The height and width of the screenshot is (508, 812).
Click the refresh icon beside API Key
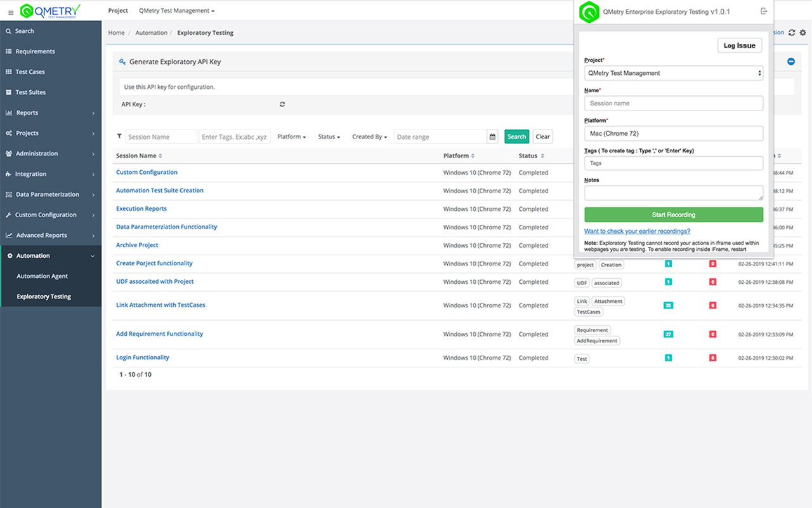(x=282, y=104)
